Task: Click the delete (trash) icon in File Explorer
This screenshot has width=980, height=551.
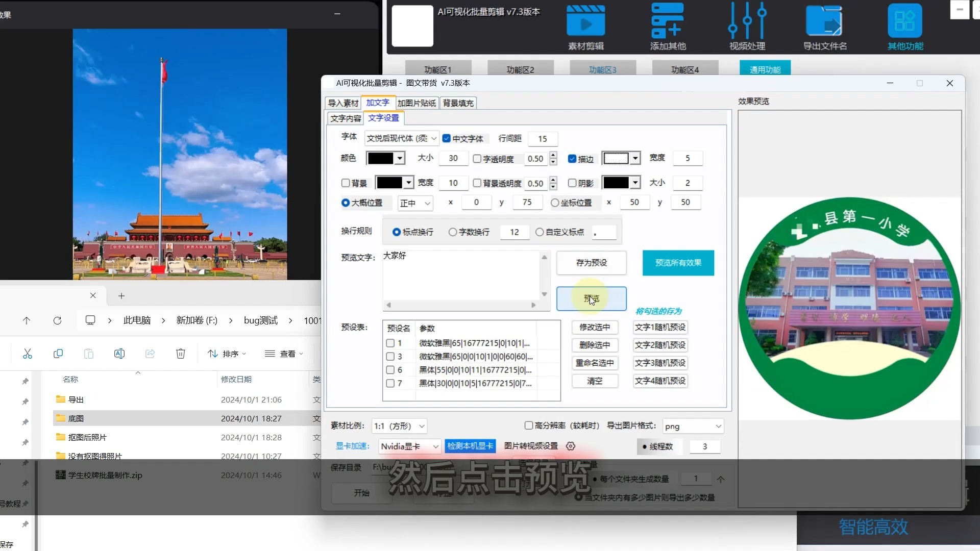Action: point(181,354)
